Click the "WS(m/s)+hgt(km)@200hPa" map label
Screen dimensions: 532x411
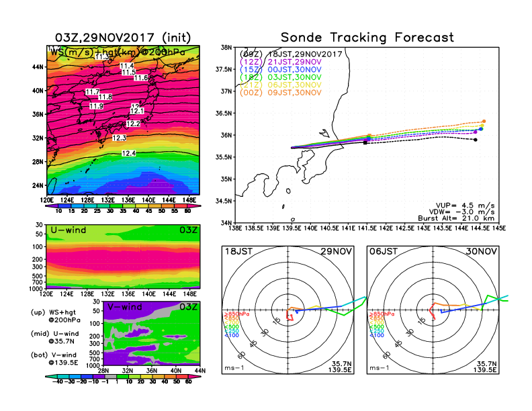(118, 52)
